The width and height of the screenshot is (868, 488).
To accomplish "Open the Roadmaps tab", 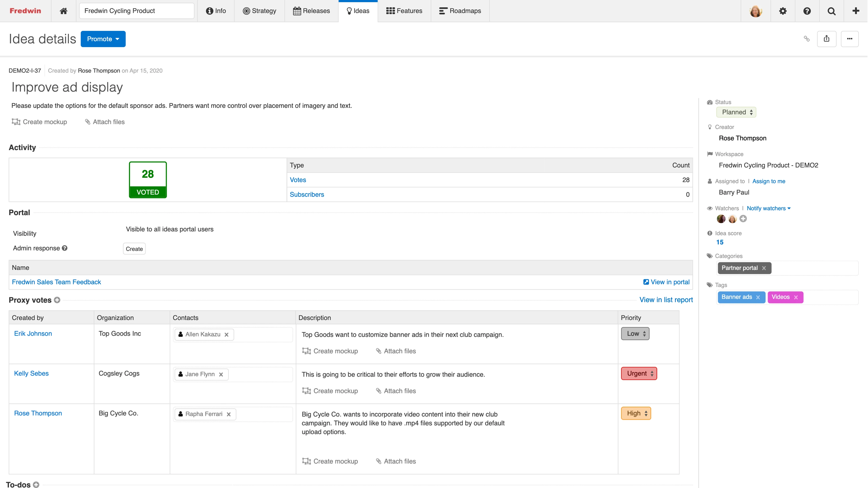I will [460, 11].
